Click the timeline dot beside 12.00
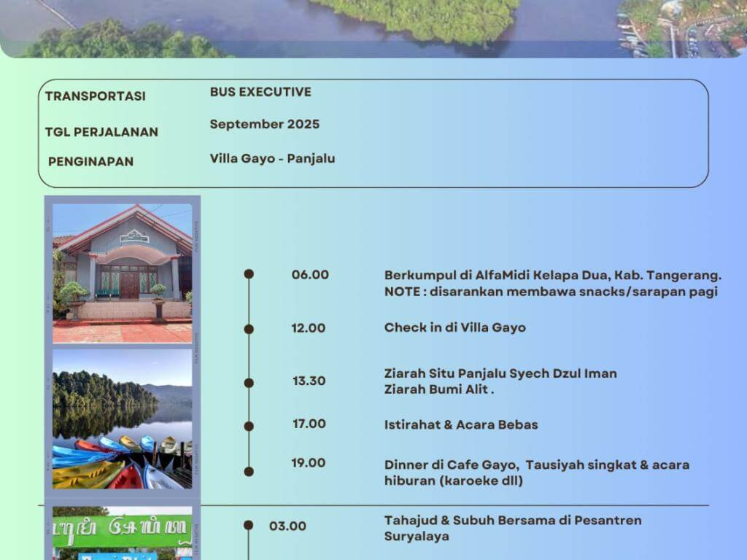Screen dimensions: 747x560 [249, 329]
